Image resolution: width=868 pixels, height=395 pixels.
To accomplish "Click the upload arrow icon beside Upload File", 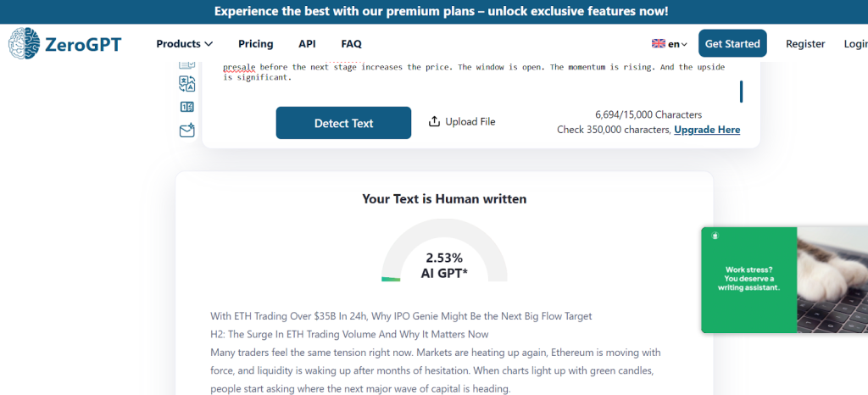I will [434, 122].
